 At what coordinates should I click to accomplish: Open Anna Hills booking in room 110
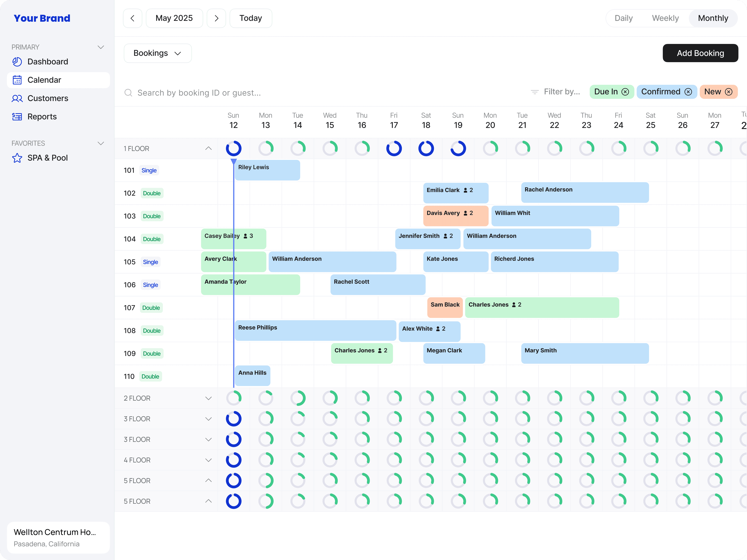252,376
